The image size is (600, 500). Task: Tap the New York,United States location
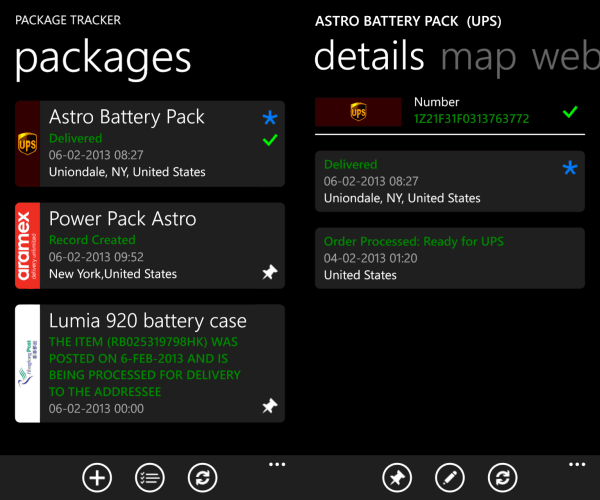tap(113, 274)
